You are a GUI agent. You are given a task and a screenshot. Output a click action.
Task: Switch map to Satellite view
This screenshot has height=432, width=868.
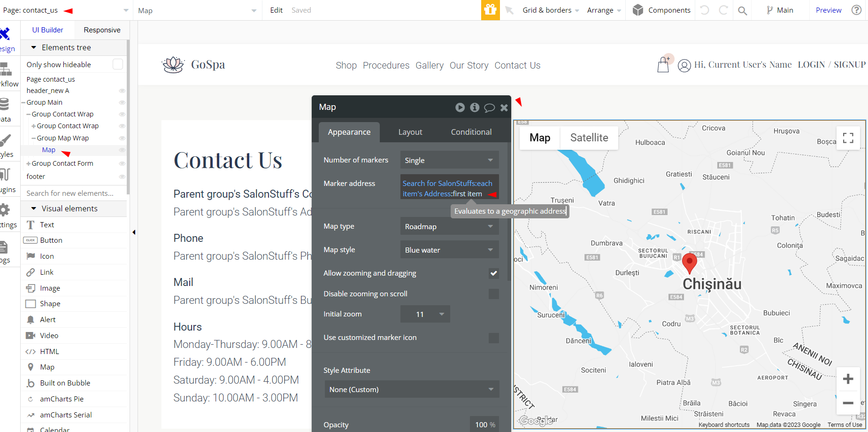589,138
